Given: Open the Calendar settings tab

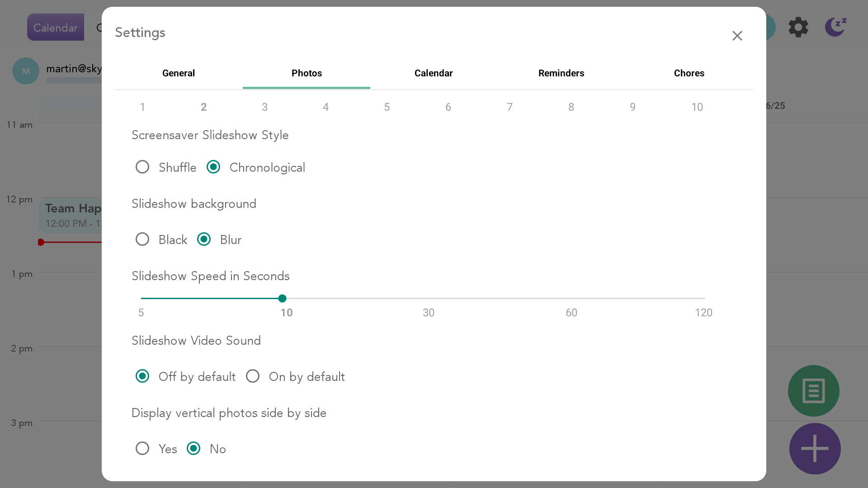Looking at the screenshot, I should 434,73.
